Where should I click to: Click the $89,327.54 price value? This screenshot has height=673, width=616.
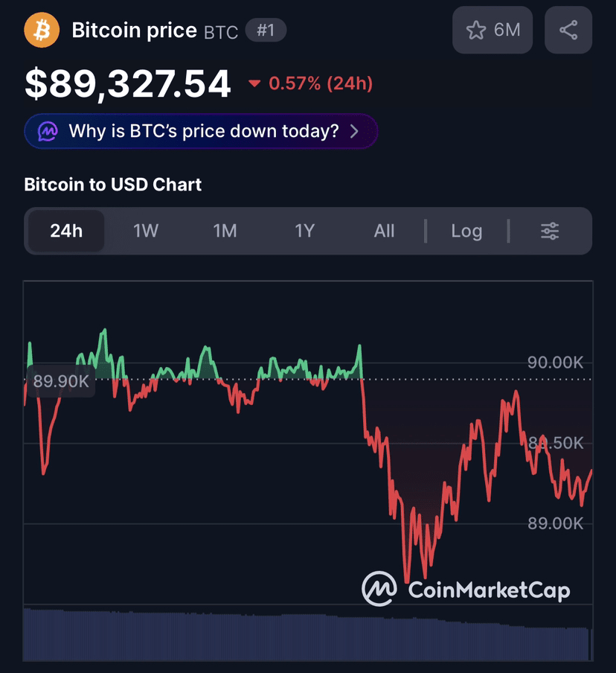[x=128, y=83]
